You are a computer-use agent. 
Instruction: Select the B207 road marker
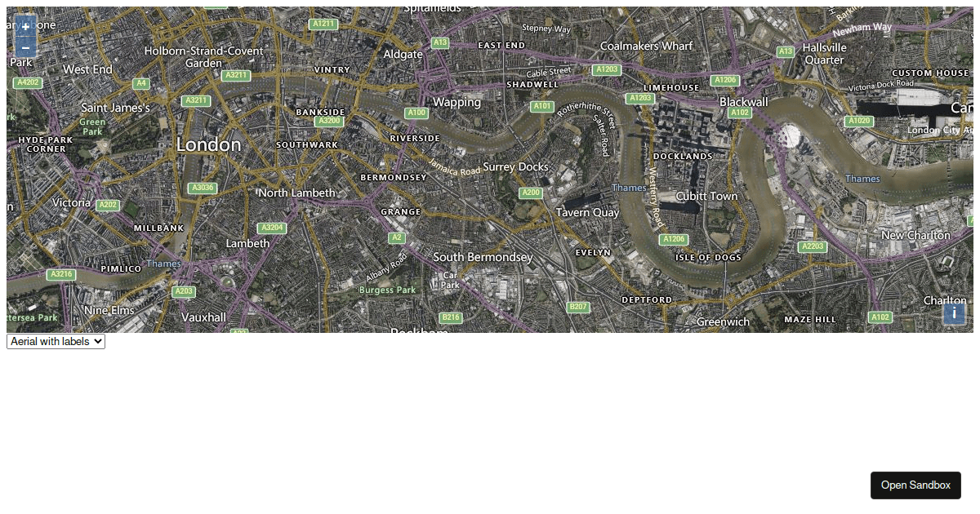[578, 307]
